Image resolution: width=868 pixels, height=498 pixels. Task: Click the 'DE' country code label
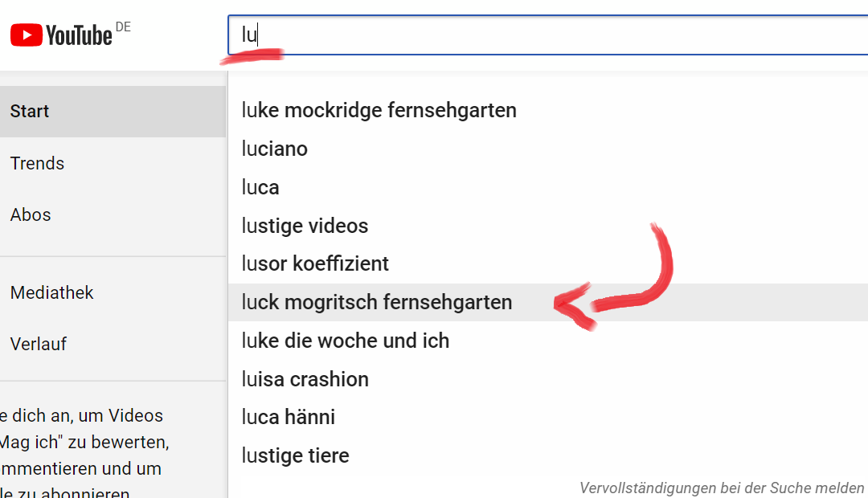[123, 27]
